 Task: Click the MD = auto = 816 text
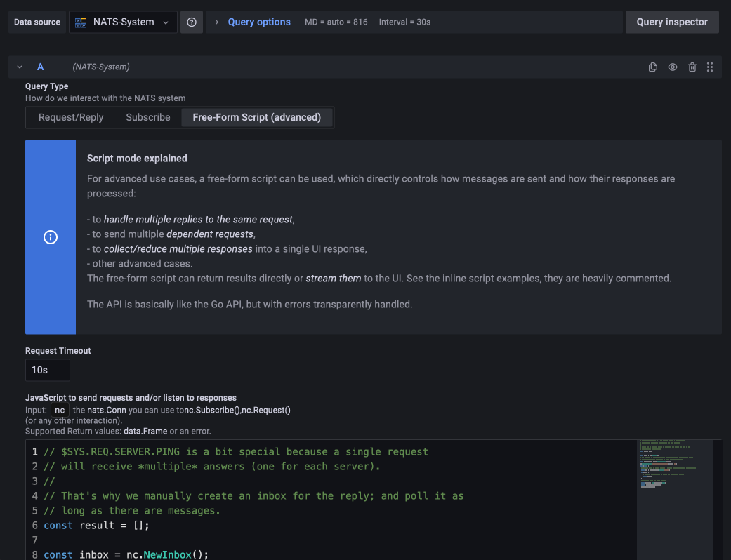tap(336, 22)
